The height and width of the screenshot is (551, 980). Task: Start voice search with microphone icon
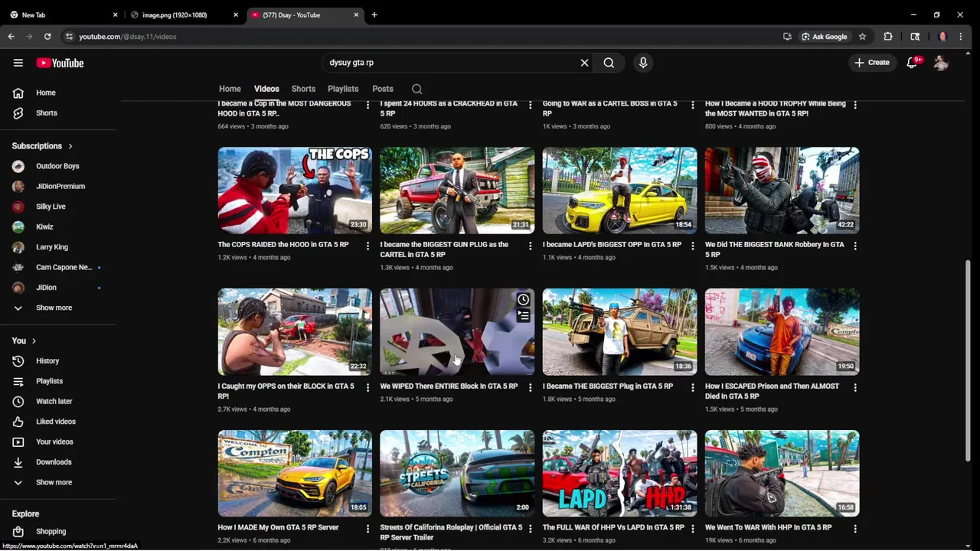643,63
